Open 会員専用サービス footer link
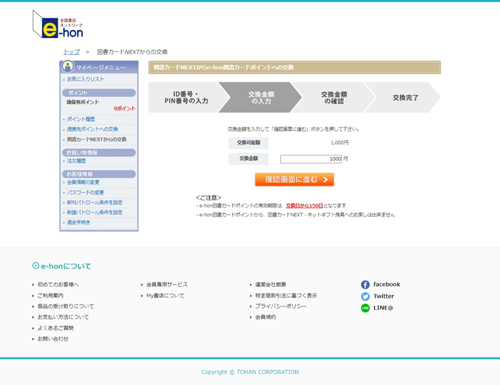The height and width of the screenshot is (385, 500). pos(167,285)
